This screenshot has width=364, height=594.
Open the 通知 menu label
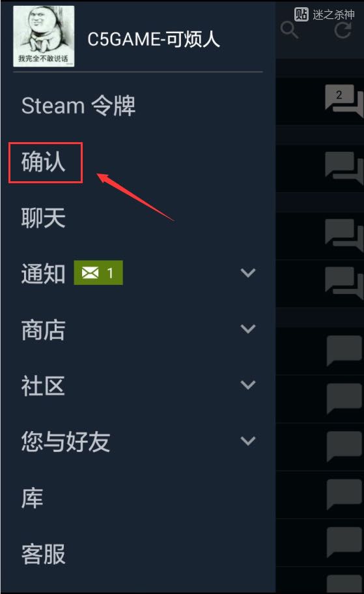coord(44,273)
